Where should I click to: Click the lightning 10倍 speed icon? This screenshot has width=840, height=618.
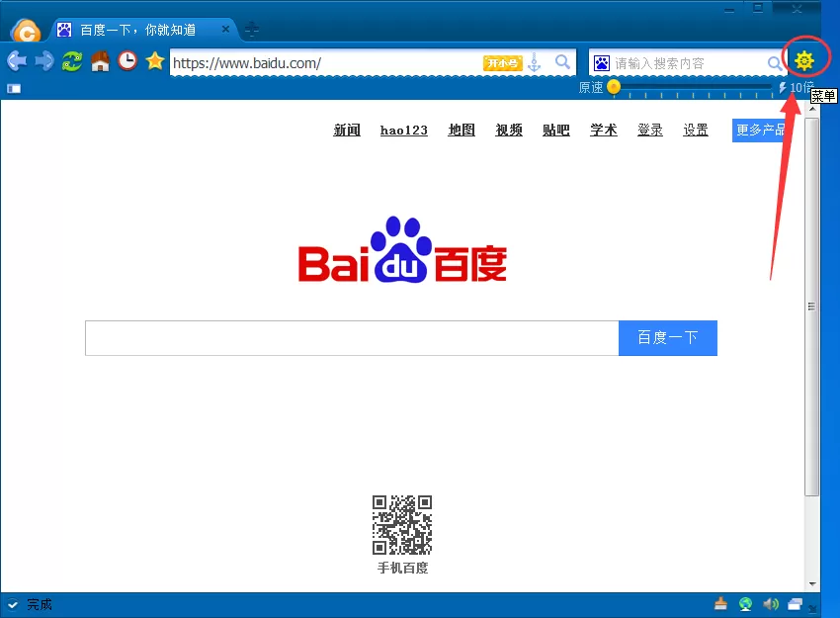(x=782, y=87)
